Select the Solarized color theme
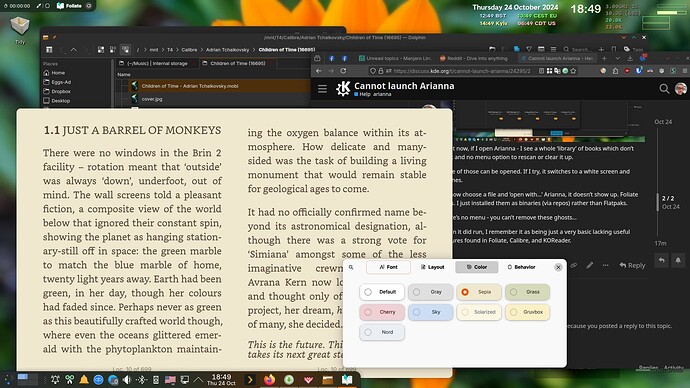This screenshot has height=388, width=690. click(479, 312)
